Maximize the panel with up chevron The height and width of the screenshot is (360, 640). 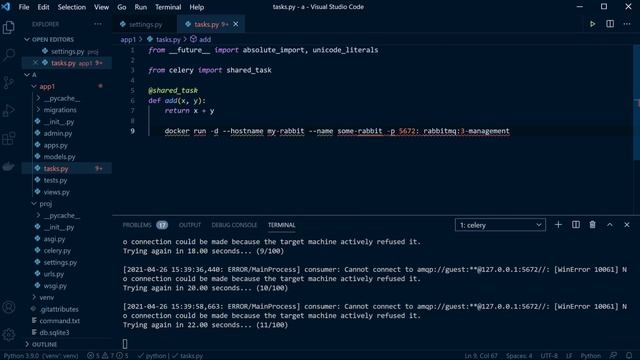609,225
